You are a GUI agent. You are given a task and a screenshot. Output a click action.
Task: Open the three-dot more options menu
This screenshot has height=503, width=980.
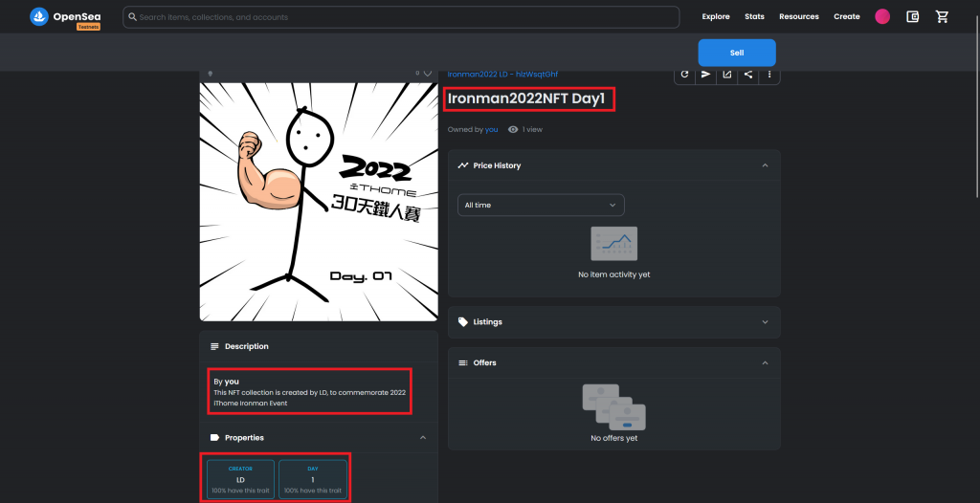pos(769,75)
